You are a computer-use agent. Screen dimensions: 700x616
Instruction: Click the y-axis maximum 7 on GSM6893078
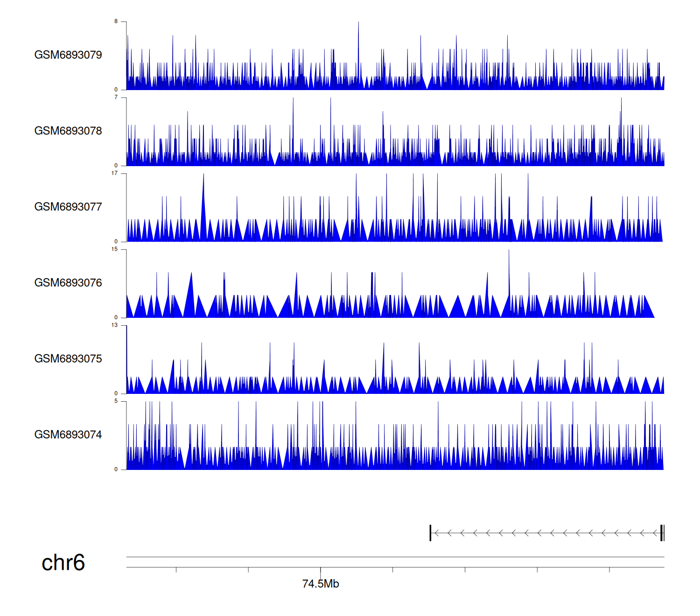click(x=116, y=98)
